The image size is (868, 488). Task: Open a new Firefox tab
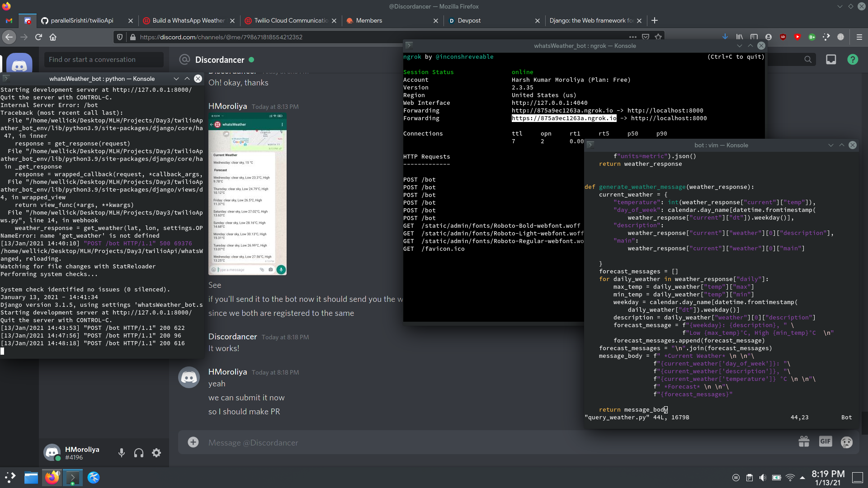(654, 20)
